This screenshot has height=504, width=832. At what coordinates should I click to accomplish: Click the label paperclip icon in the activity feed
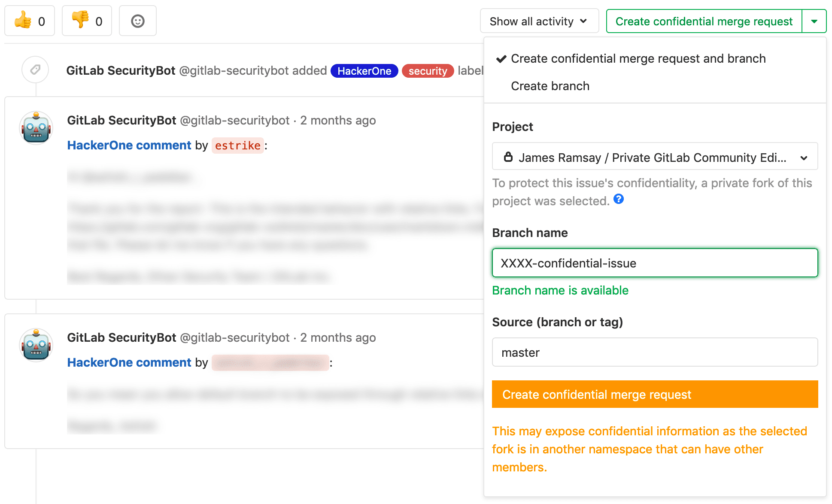(35, 70)
